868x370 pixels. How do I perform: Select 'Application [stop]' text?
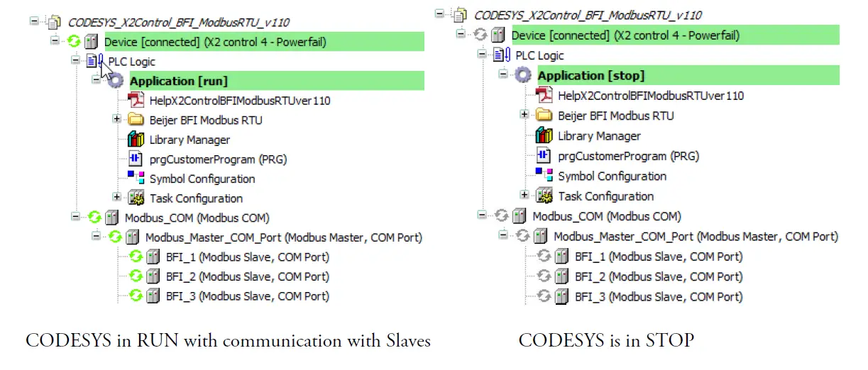[x=591, y=76]
